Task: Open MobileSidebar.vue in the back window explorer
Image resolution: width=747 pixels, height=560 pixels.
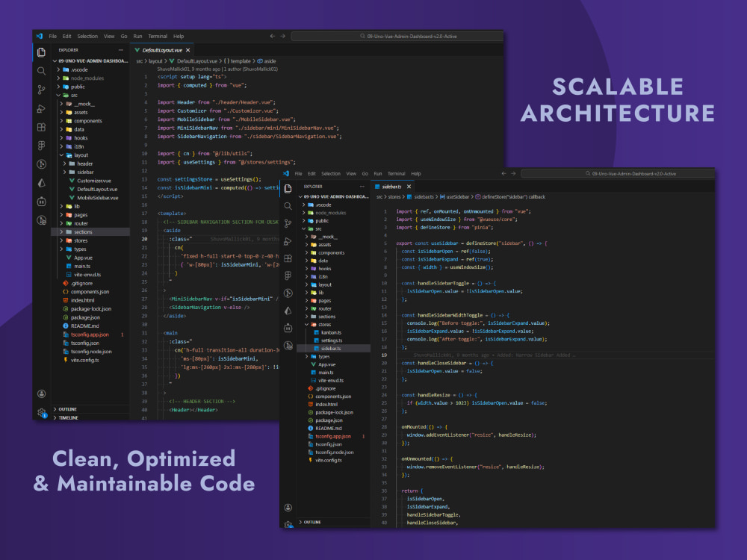Action: pos(90,198)
